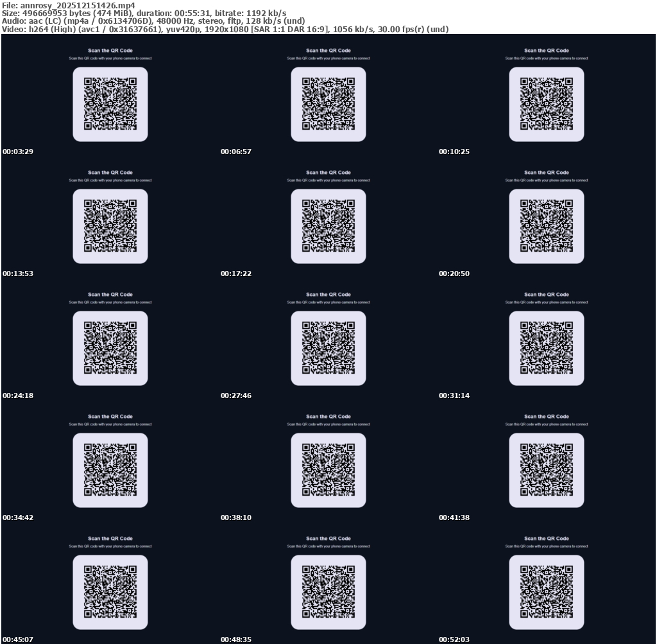The height and width of the screenshot is (644, 657).
Task: Select the QR code thumbnail at 00:48:35
Action: pyautogui.click(x=328, y=592)
